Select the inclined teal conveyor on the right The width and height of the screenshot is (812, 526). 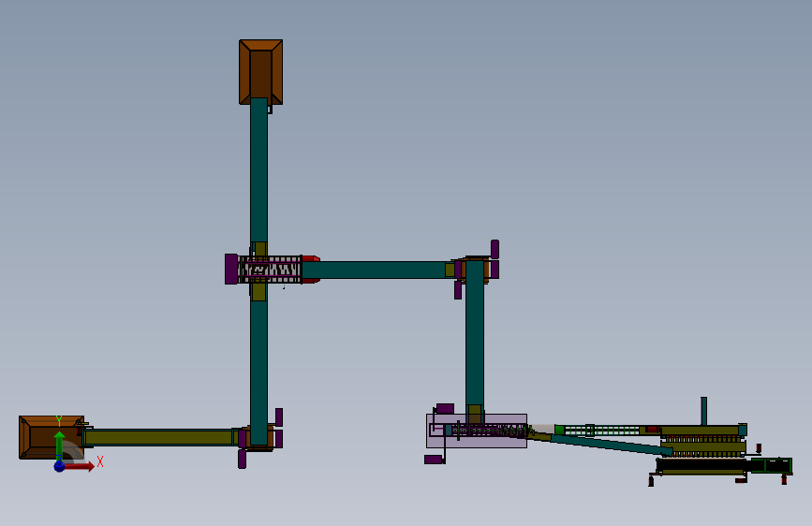(611, 445)
